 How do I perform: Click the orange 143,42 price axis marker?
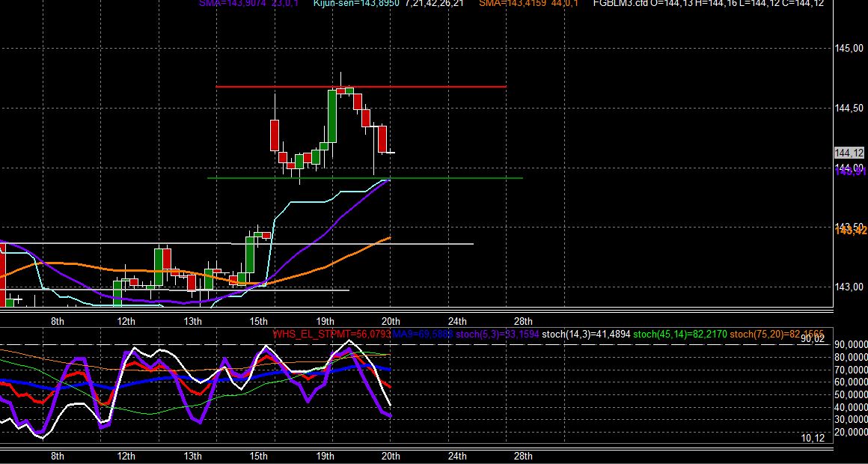(852, 231)
